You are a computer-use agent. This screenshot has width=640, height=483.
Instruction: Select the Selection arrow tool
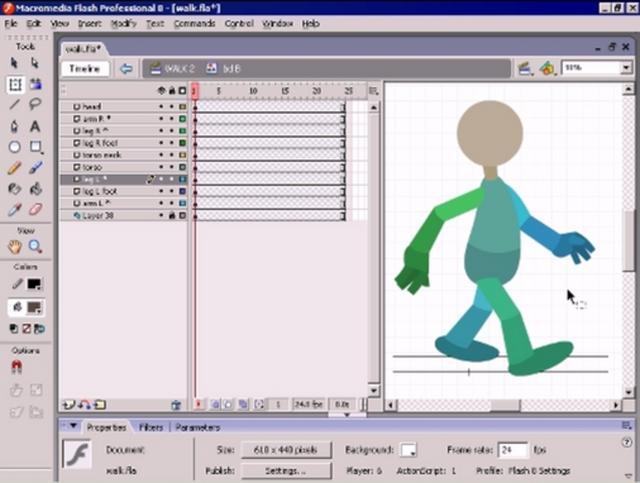click(15, 63)
